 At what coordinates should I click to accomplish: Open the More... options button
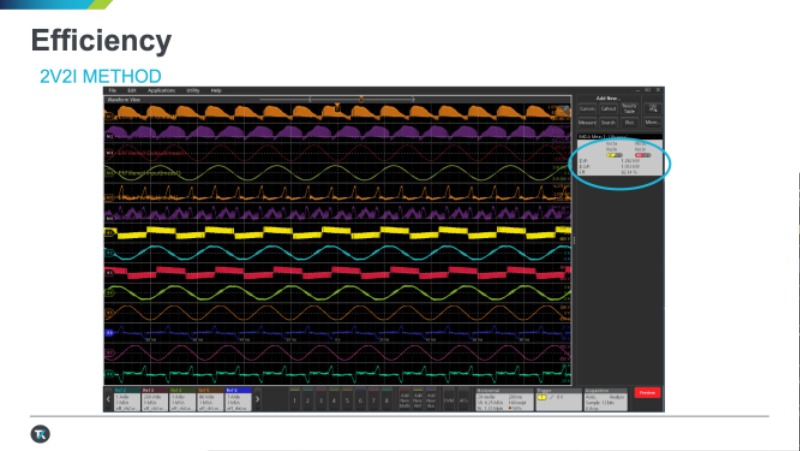(652, 122)
